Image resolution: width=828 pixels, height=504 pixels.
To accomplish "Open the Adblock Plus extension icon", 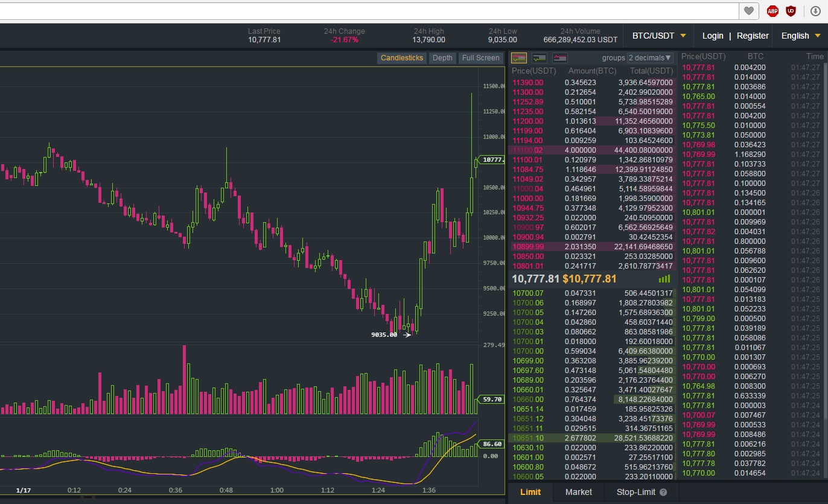I will point(772,11).
